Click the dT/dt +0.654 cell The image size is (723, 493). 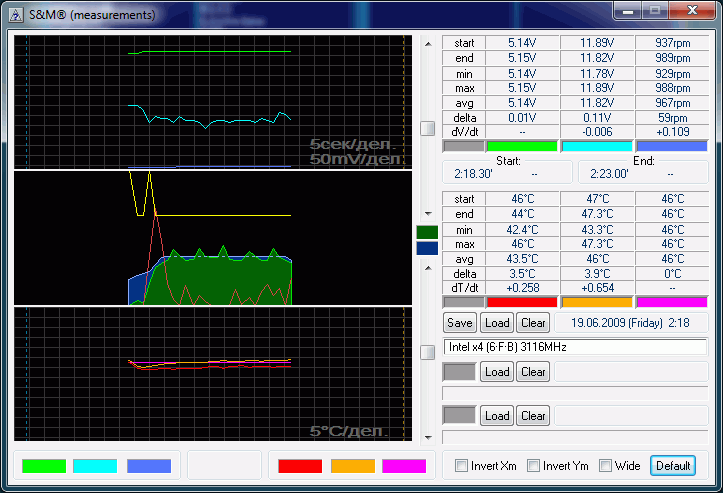coord(597,288)
